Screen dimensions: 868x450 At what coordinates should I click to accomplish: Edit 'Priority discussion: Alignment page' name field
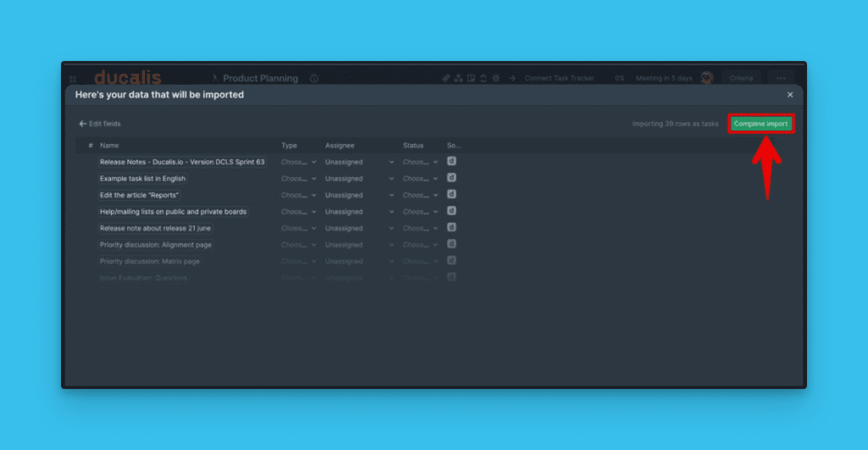tap(155, 245)
